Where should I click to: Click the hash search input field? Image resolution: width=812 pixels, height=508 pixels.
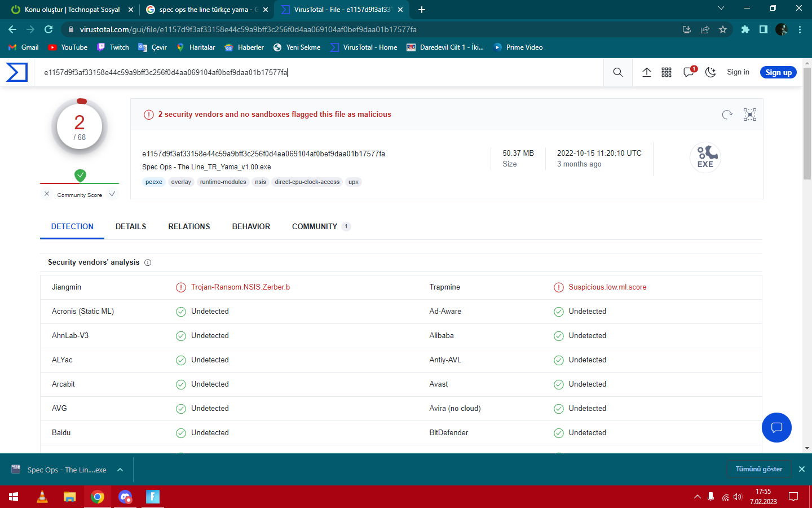click(x=319, y=72)
